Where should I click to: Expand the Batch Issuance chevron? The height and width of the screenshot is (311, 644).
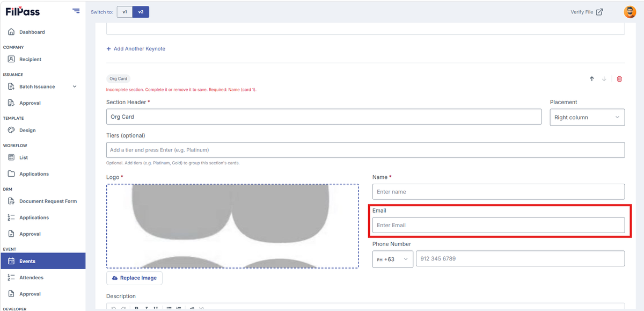(x=75, y=86)
